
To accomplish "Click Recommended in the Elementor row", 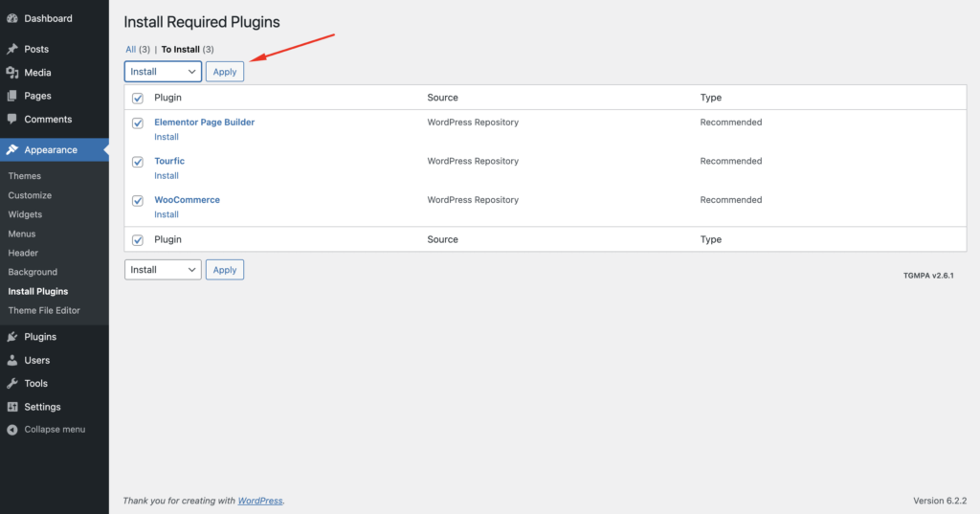I will click(x=730, y=122).
